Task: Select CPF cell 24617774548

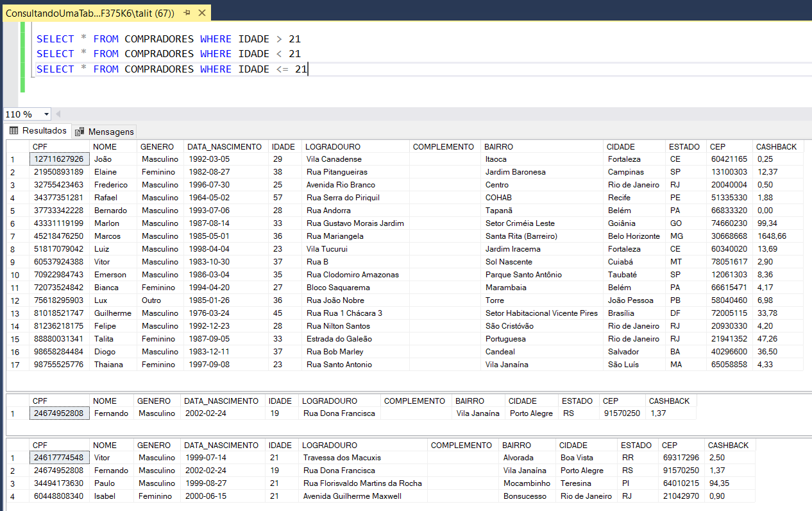Action: pyautogui.click(x=59, y=458)
